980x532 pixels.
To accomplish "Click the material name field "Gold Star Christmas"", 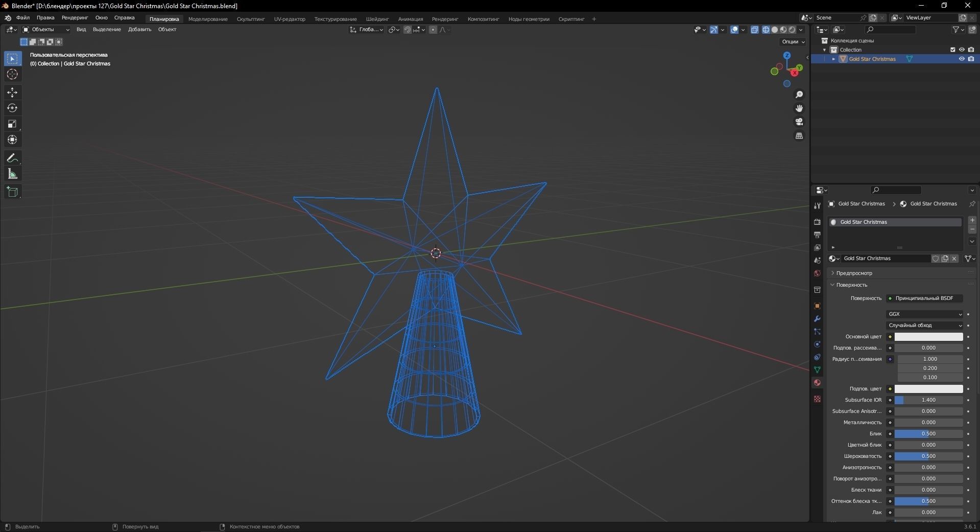I will coord(886,259).
